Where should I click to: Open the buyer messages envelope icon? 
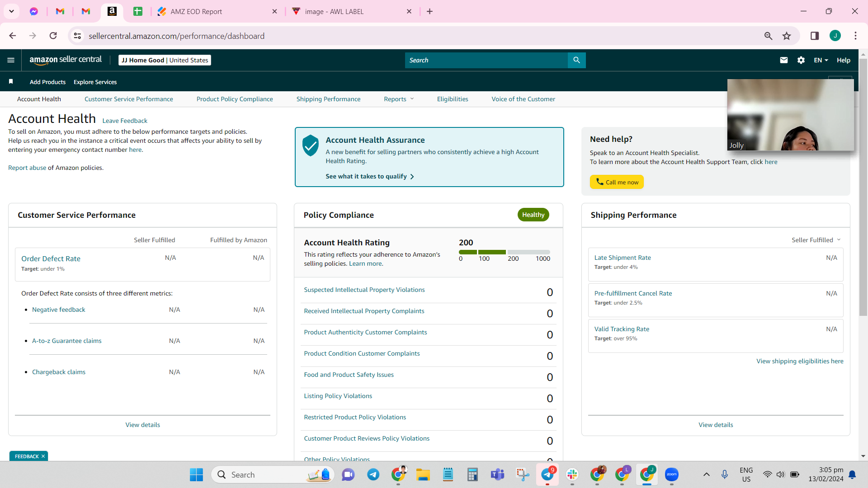[x=784, y=60]
